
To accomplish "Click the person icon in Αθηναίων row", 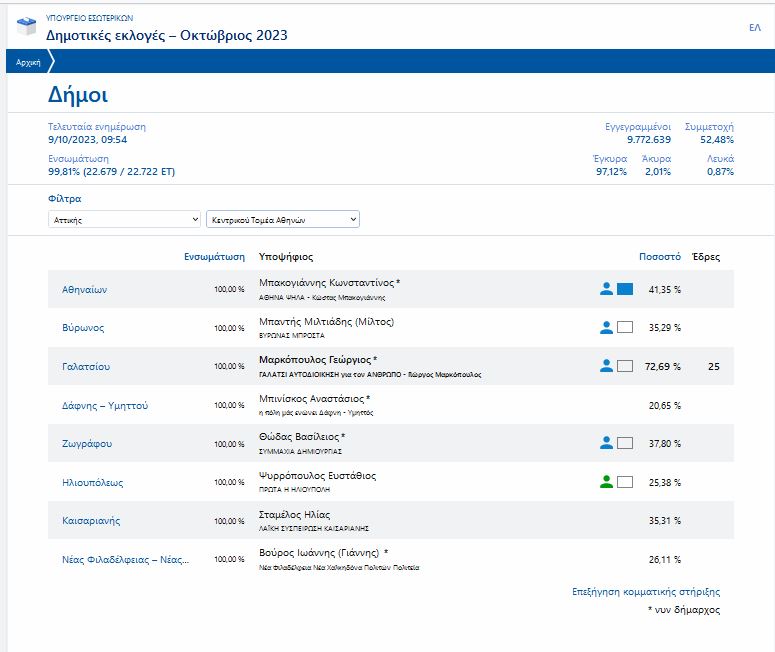I will coord(606,289).
